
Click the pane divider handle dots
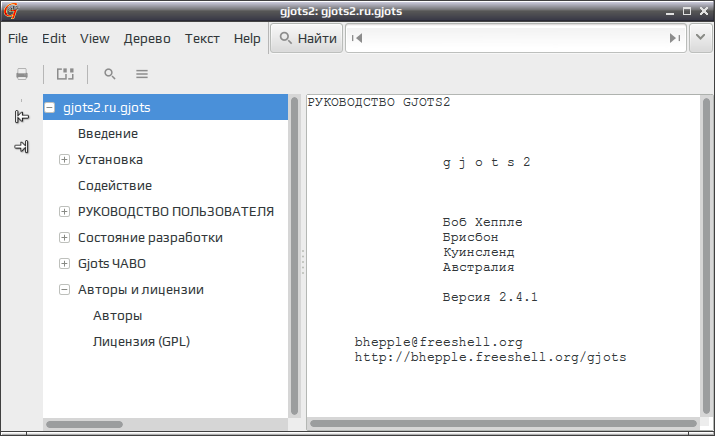click(x=302, y=262)
